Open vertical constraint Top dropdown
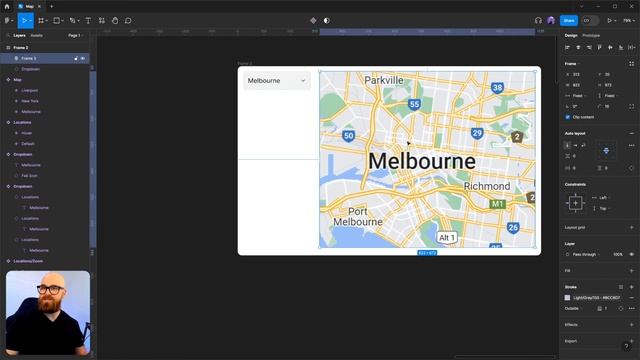 point(602,208)
